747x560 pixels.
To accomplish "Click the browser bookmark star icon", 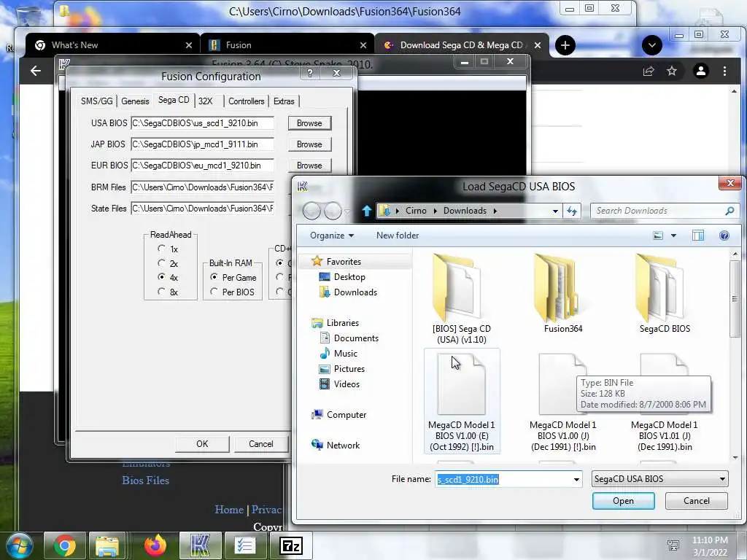I will [x=672, y=71].
